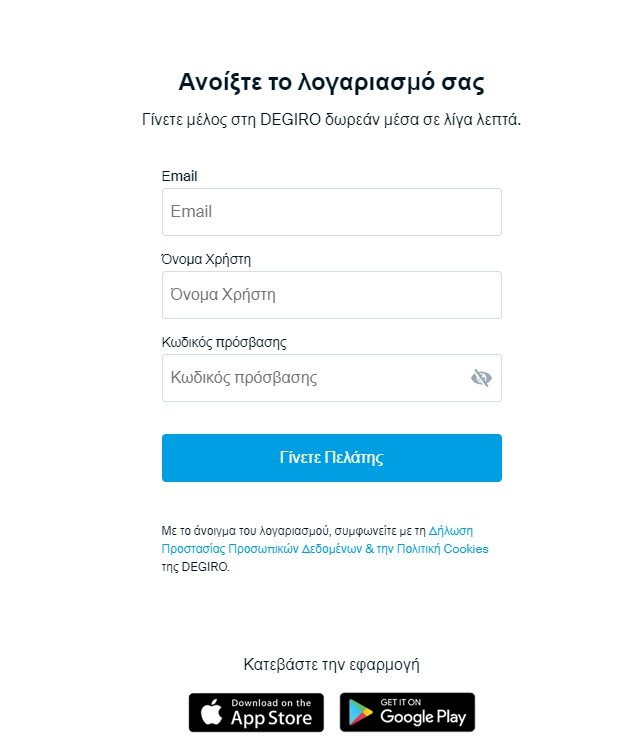Click the Κατεβάστε την εφαρμογή caption
This screenshot has width=627, height=747.
point(332,664)
